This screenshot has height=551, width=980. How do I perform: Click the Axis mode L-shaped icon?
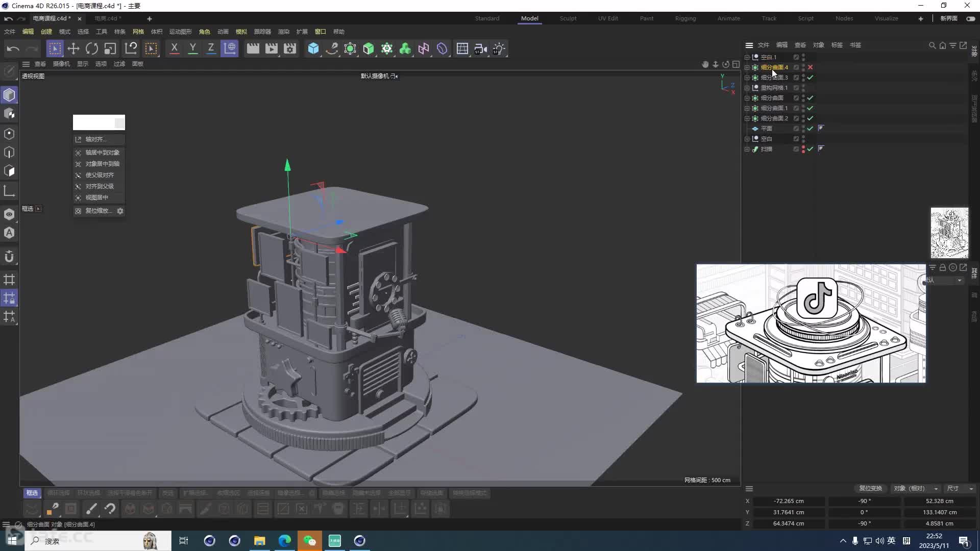[9, 191]
